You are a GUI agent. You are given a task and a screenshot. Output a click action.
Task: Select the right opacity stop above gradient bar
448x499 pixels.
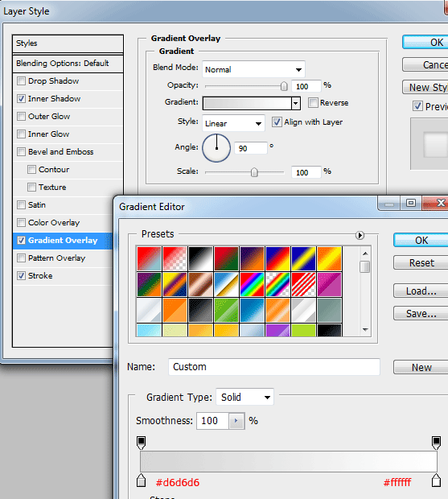tap(436, 443)
